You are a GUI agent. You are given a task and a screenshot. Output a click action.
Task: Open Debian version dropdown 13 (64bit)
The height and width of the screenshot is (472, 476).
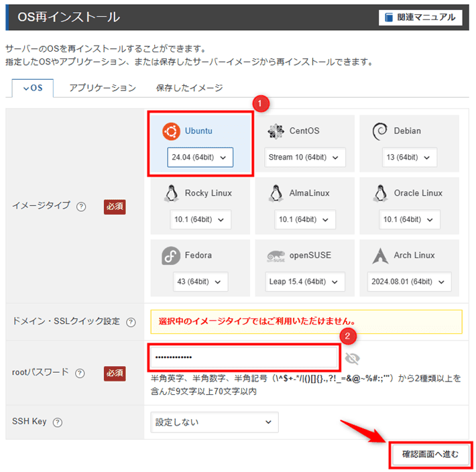point(409,158)
